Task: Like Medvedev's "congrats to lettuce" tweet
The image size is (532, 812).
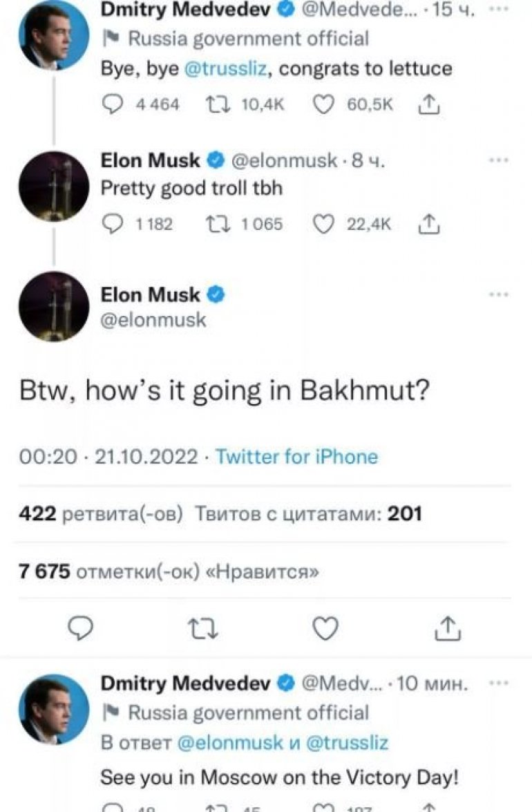Action: [x=325, y=104]
